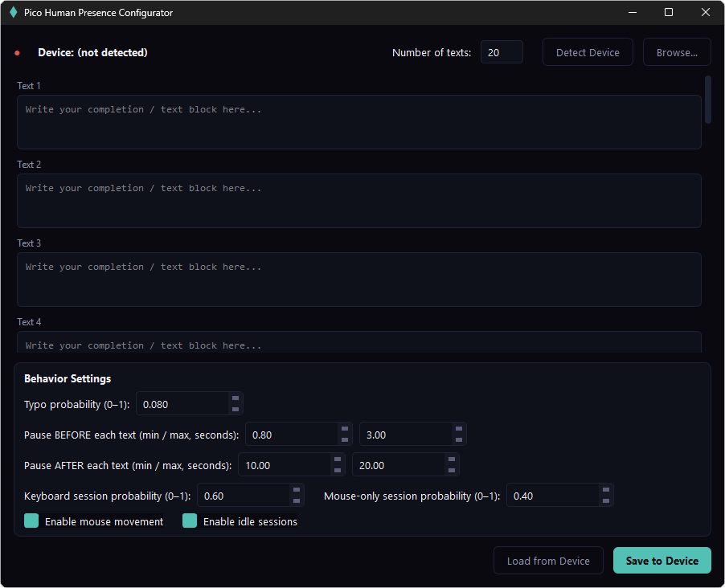The width and height of the screenshot is (725, 588).
Task: Click inside the Text 1 text area
Action: tap(358, 122)
